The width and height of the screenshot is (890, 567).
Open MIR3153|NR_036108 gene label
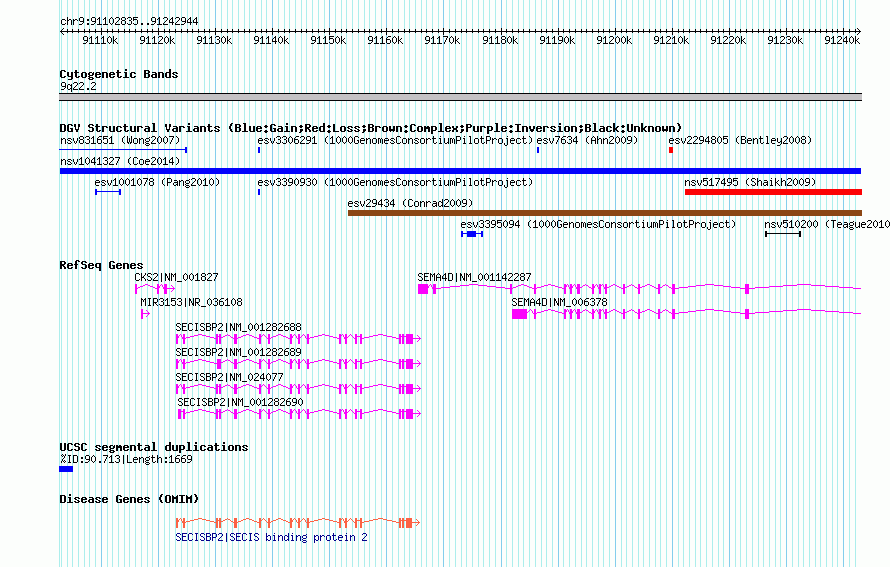(x=191, y=302)
